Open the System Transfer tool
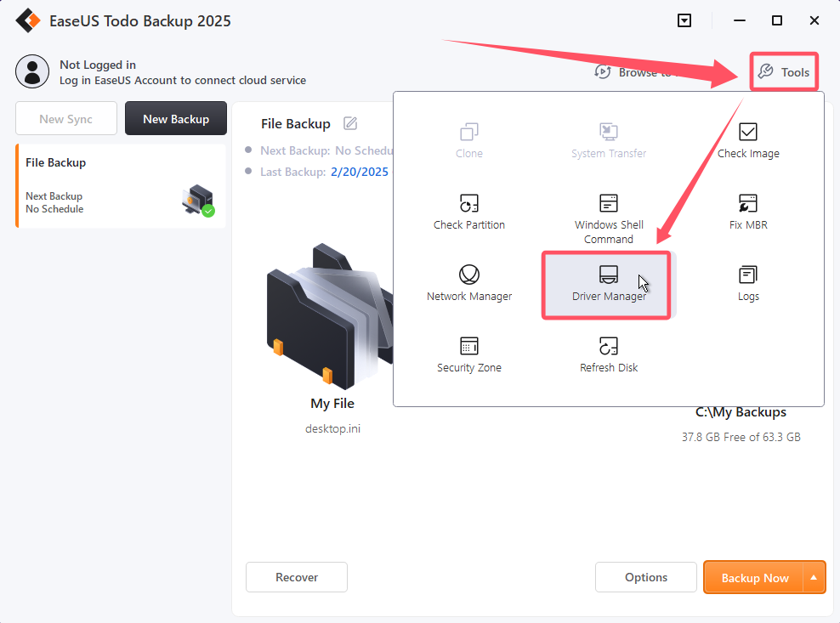The image size is (840, 623). 609,141
